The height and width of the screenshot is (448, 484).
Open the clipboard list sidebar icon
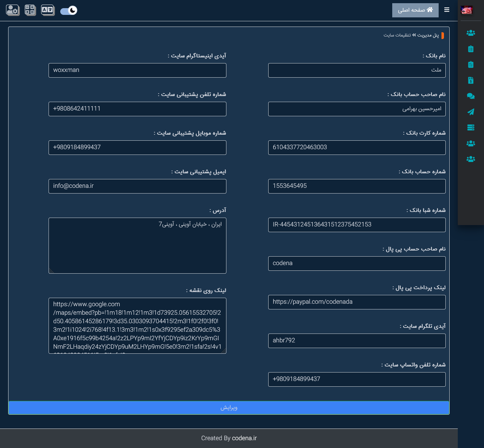point(471,49)
